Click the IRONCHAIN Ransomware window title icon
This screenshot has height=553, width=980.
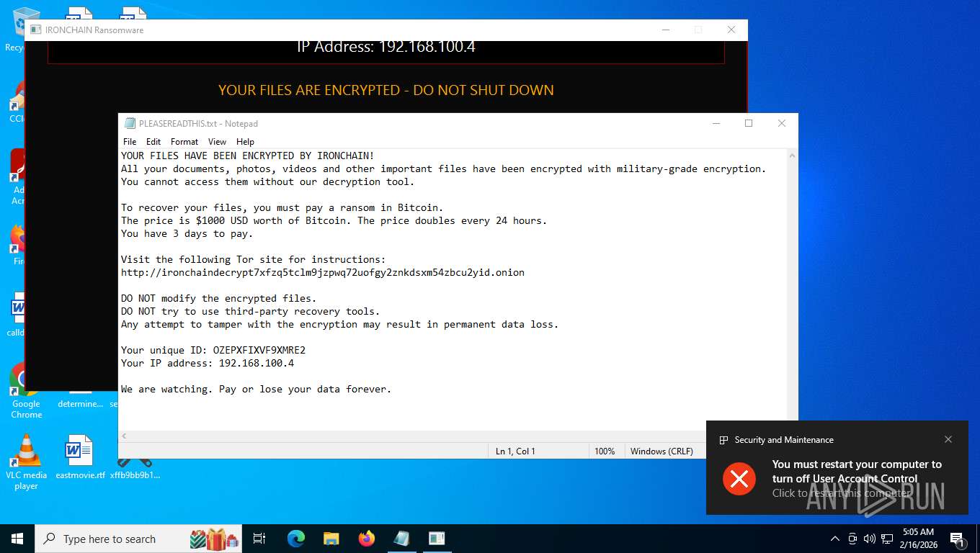click(36, 30)
